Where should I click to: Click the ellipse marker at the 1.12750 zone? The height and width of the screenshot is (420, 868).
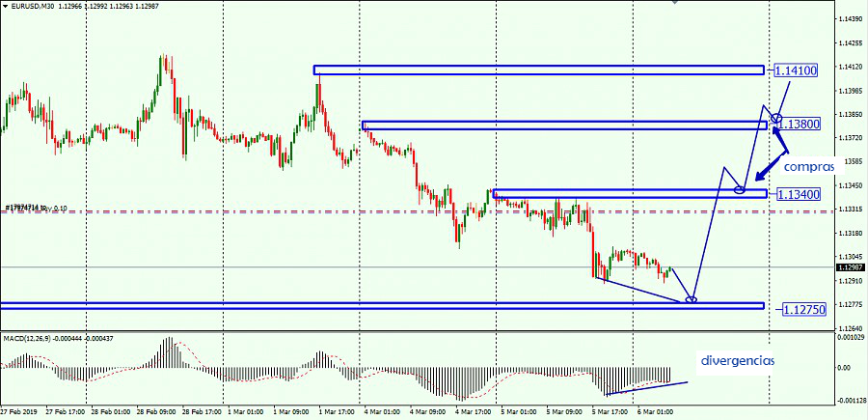tap(692, 300)
